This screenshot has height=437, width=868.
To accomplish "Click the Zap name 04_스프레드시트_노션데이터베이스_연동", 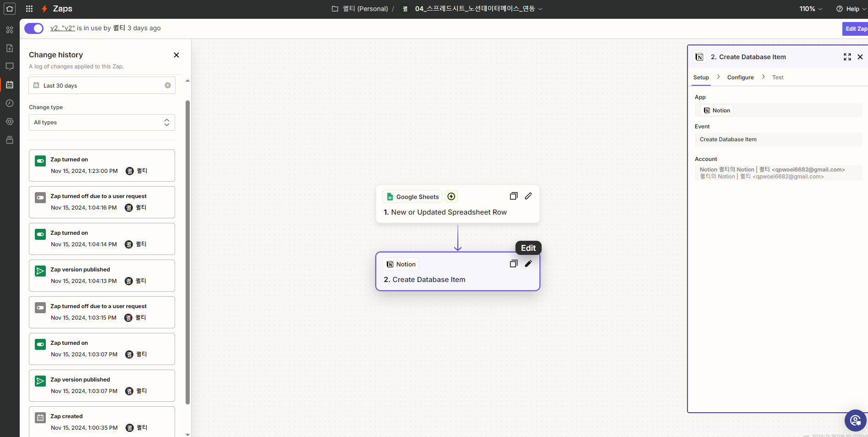I will pos(475,9).
